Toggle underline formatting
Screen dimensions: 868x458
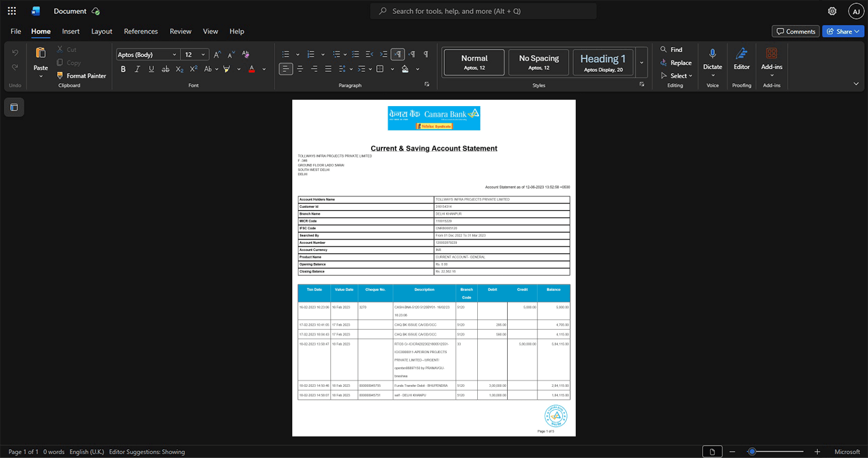click(x=151, y=69)
